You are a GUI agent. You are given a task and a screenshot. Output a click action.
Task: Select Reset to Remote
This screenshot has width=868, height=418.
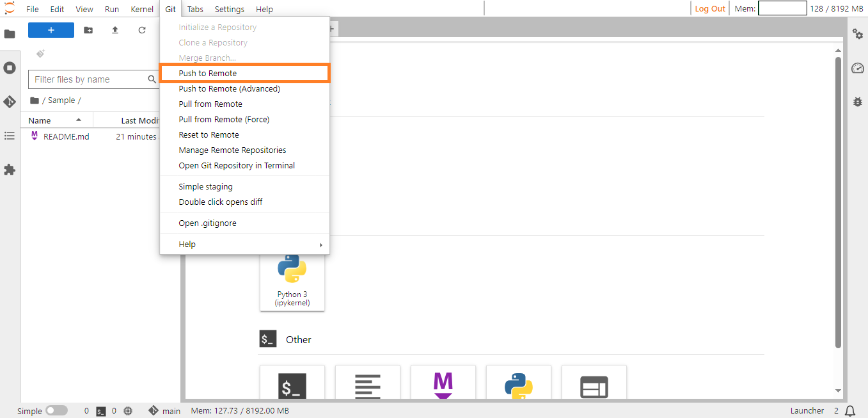pos(244,135)
